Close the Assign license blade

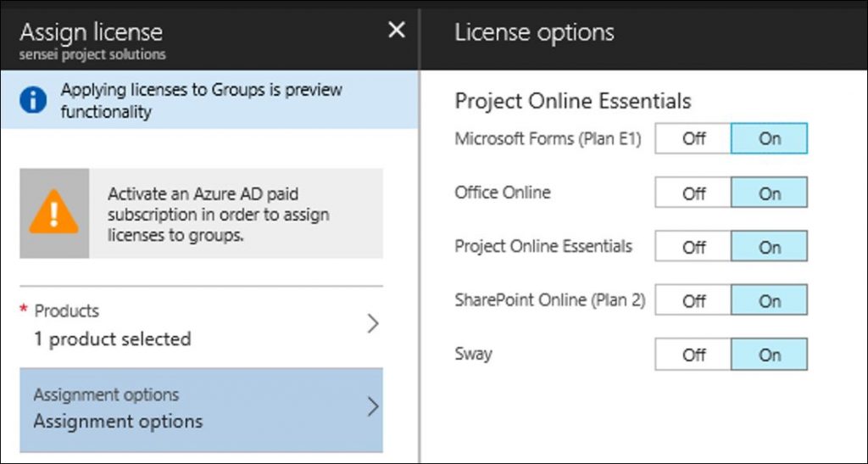point(397,30)
